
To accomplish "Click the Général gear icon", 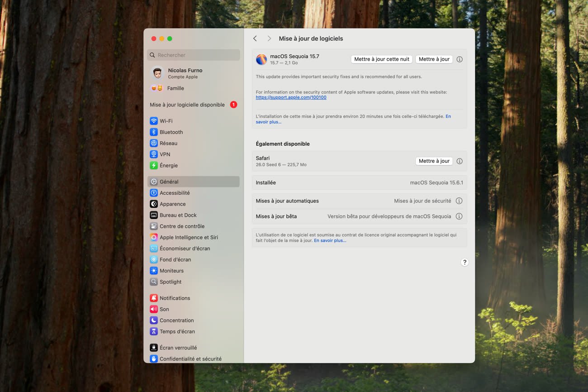I will point(154,182).
